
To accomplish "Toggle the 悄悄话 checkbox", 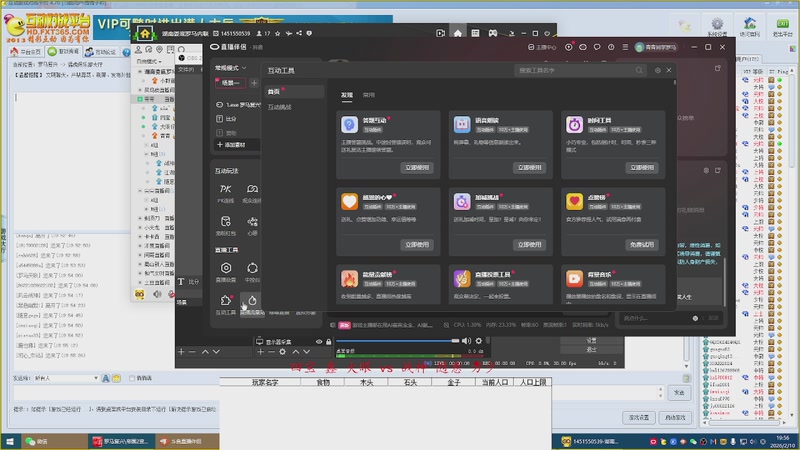I will click(x=134, y=378).
